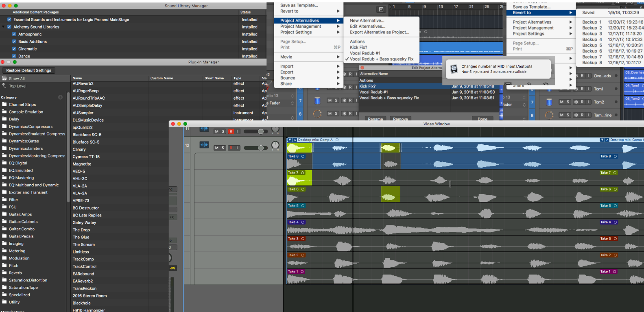The image size is (644, 312).
Task: Collapse the Alchemy Sound Libraries group
Action: click(4, 27)
